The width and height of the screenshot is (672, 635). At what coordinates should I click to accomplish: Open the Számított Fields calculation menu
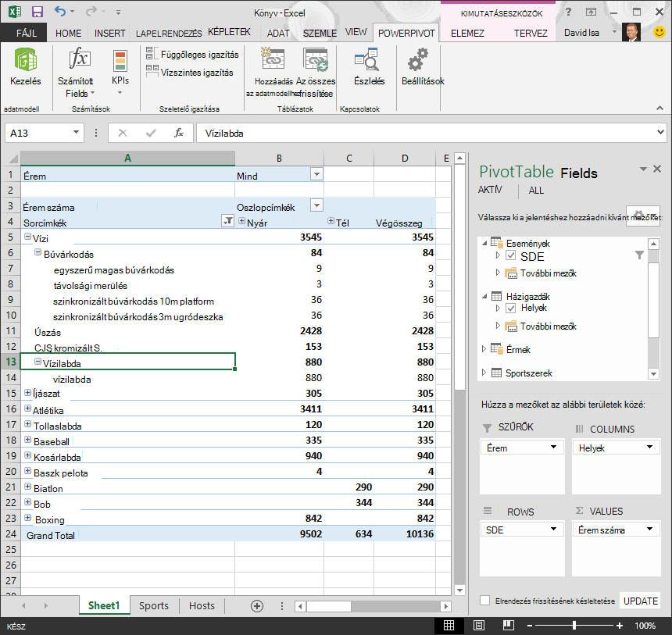[x=80, y=73]
